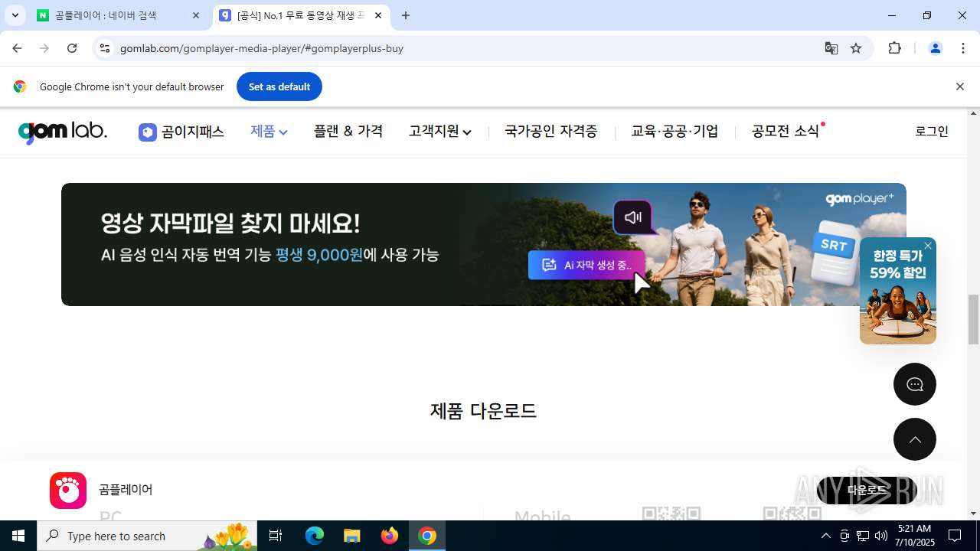Click Set as default button
The height and width of the screenshot is (551, 980).
tap(279, 86)
